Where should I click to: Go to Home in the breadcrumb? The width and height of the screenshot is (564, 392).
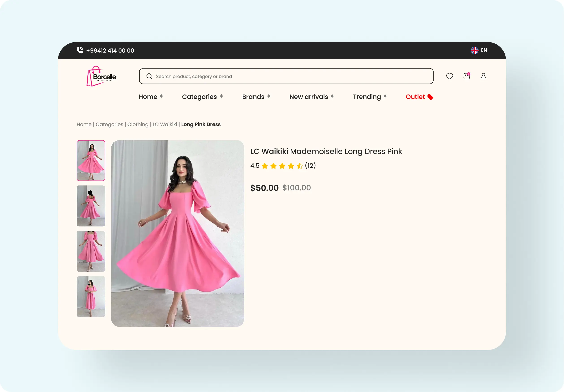84,124
